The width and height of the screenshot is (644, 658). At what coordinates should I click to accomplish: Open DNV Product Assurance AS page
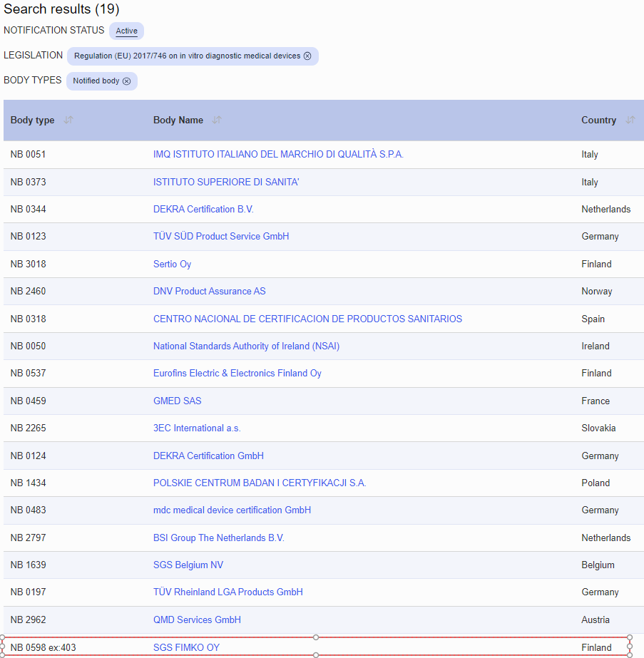(209, 292)
